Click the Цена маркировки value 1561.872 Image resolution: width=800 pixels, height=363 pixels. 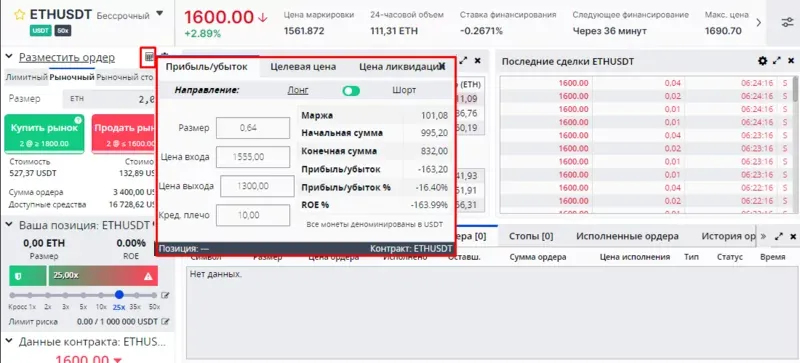304,31
